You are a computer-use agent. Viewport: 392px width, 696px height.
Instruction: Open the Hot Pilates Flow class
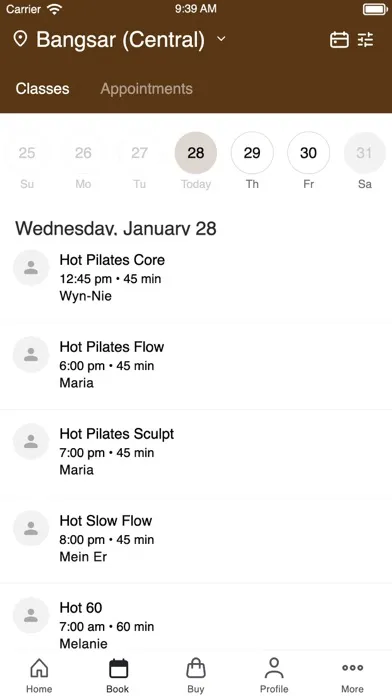click(x=196, y=365)
